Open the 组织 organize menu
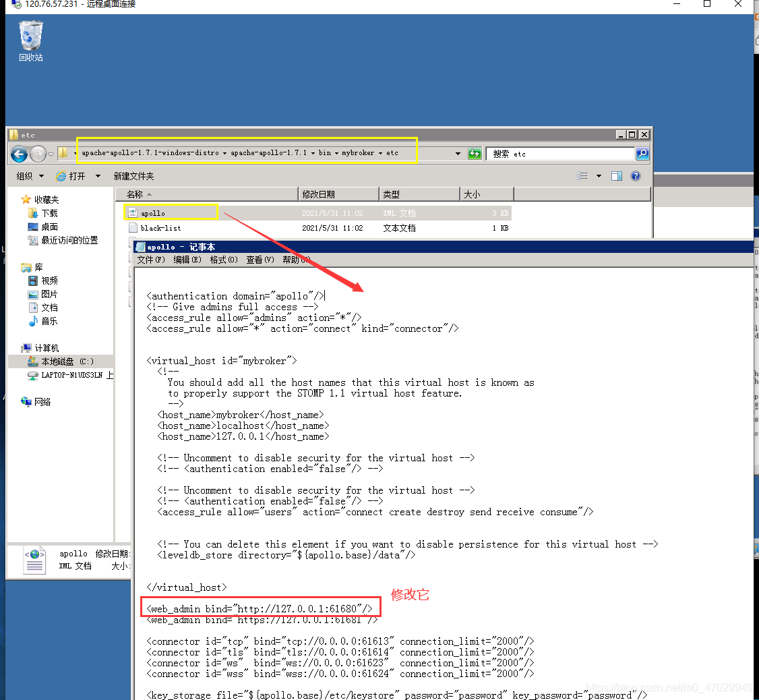The width and height of the screenshot is (759, 700). point(30,176)
